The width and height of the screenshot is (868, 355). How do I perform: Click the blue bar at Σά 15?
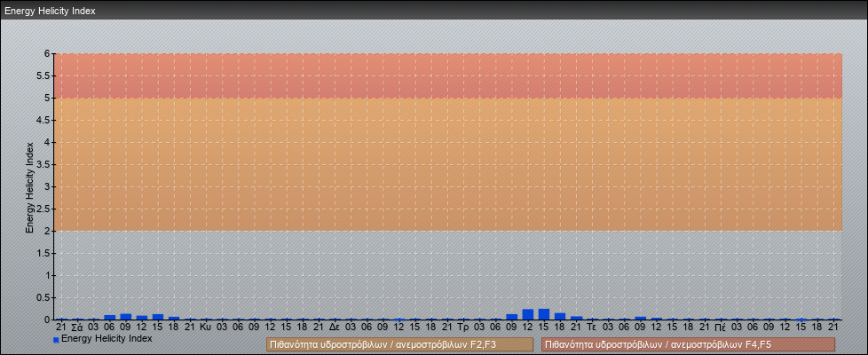[x=158, y=317]
